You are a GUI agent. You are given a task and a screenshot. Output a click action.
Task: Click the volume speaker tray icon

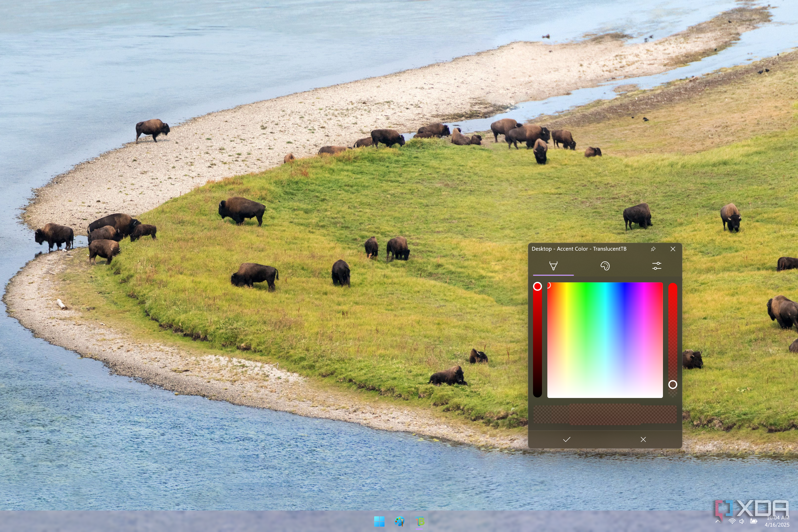(742, 521)
